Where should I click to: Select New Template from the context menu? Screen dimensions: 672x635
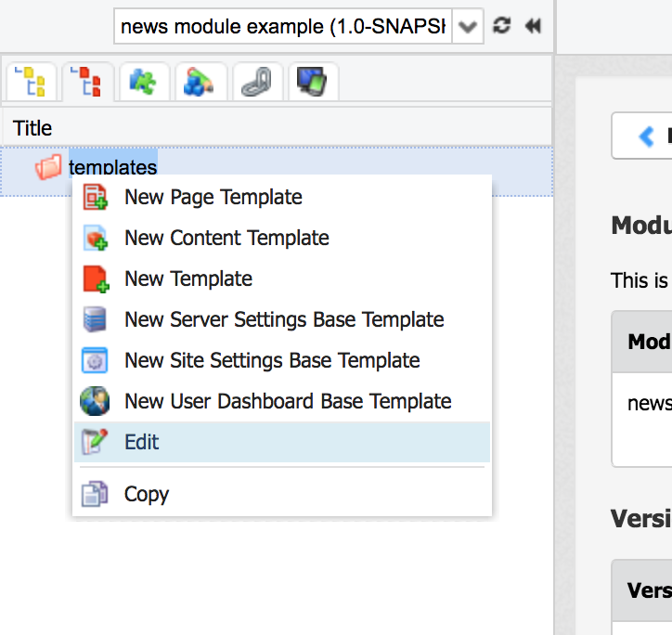188,279
